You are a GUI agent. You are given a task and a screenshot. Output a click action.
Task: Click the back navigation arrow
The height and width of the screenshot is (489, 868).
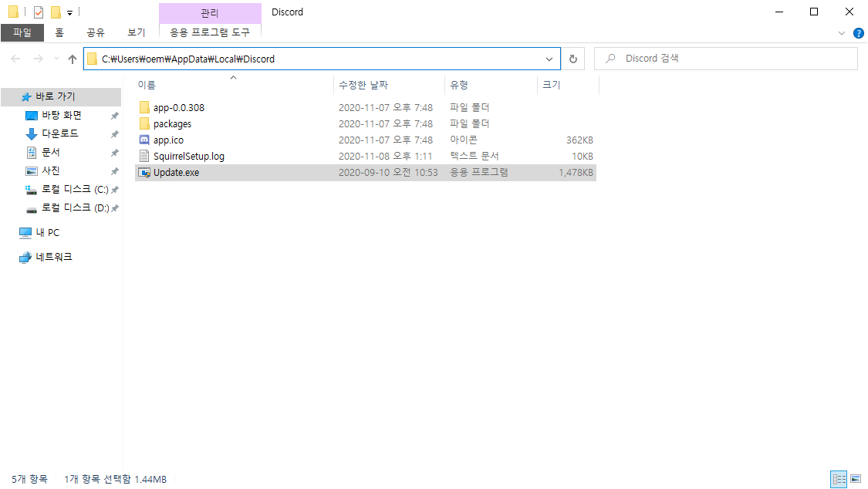15,59
